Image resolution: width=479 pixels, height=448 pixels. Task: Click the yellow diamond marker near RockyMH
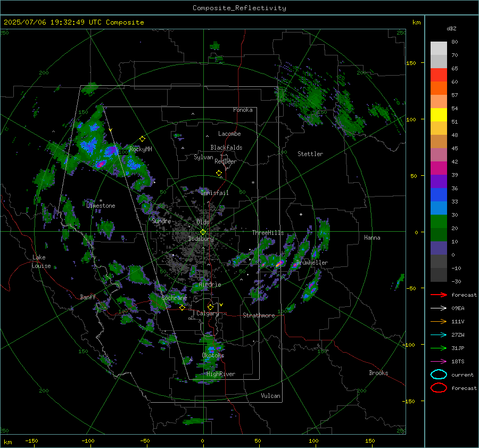(x=142, y=139)
